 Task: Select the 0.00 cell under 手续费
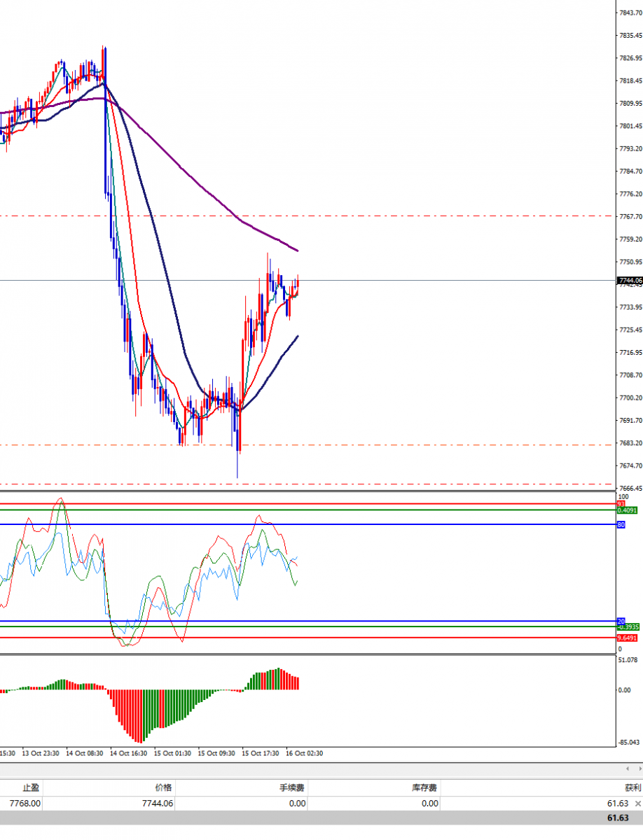click(x=297, y=804)
